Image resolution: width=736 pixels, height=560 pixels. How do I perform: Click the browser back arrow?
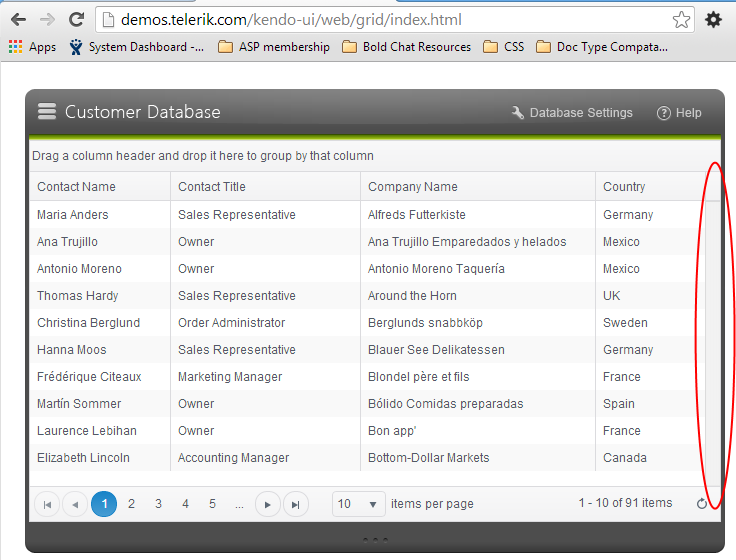pos(19,20)
